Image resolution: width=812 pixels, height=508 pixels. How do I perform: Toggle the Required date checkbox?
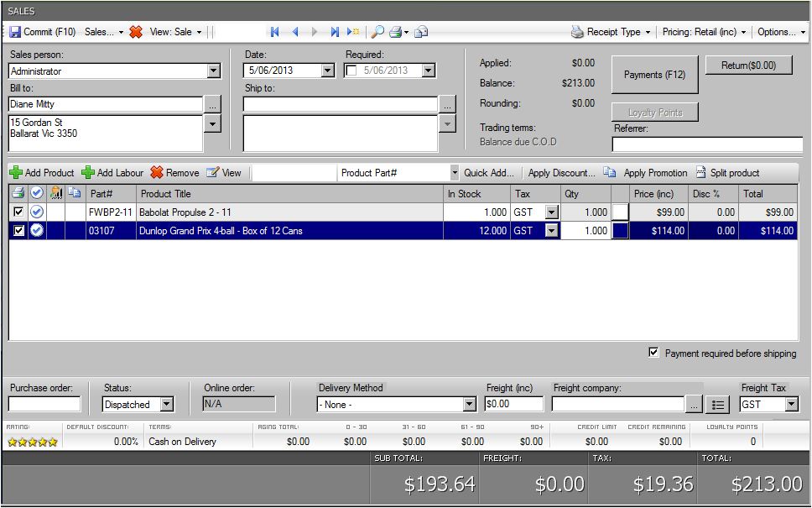(351, 71)
